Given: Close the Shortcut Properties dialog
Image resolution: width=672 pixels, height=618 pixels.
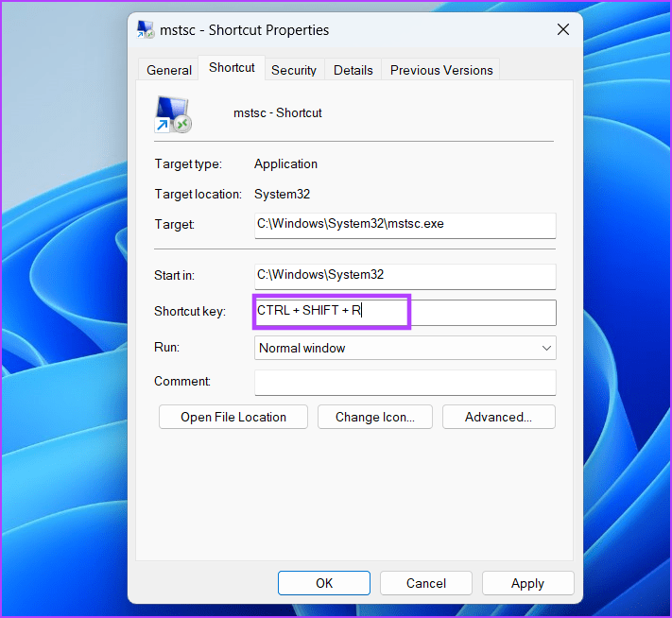Looking at the screenshot, I should tap(563, 29).
